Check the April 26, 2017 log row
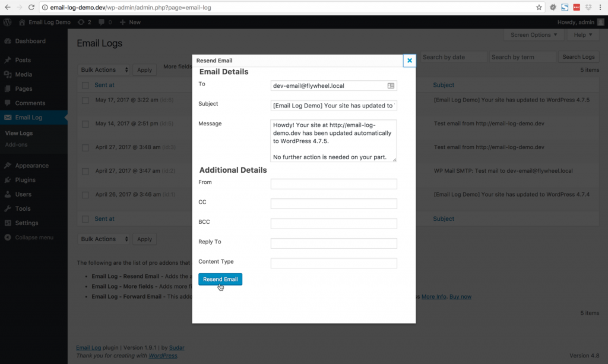Image resolution: width=608 pixels, height=364 pixels. pos(85,195)
